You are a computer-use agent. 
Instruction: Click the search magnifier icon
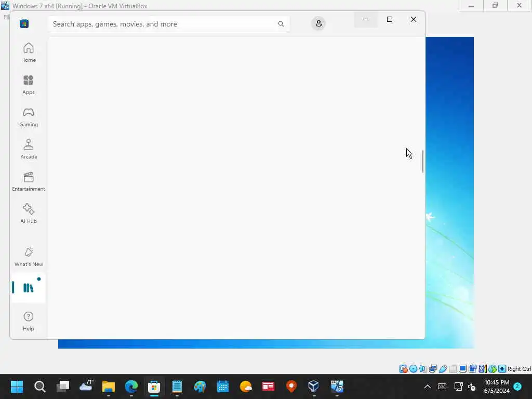[281, 24]
